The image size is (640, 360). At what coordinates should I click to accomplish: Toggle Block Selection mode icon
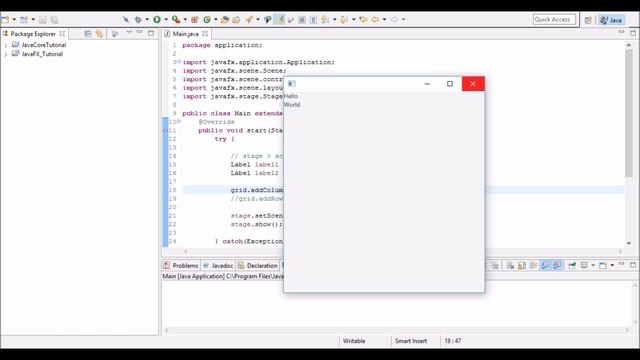coord(302,19)
